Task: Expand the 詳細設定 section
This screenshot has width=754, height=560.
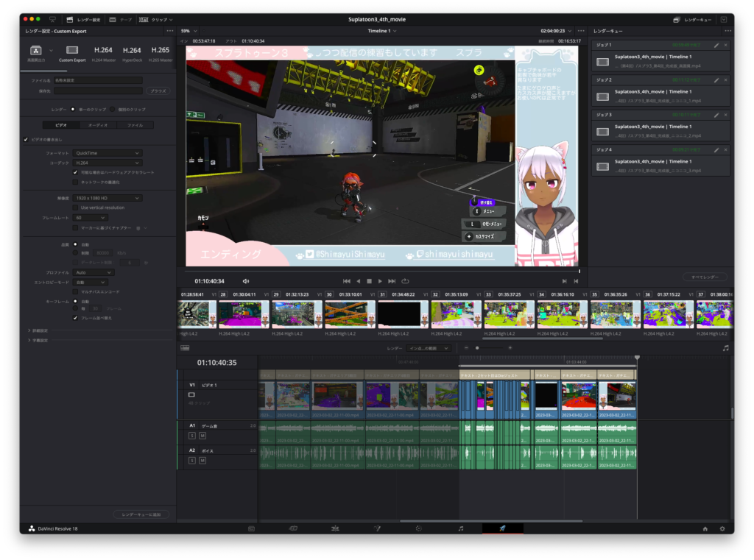Action: click(38, 330)
